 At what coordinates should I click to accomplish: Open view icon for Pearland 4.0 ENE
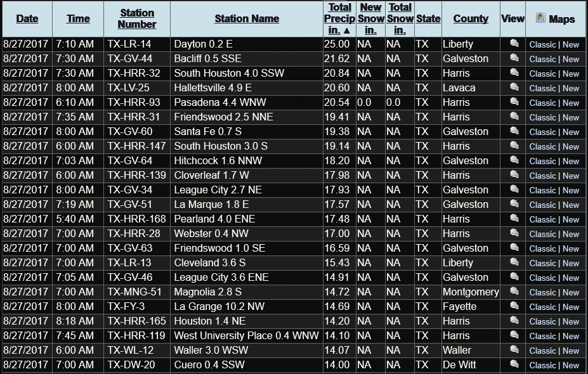[x=514, y=219]
